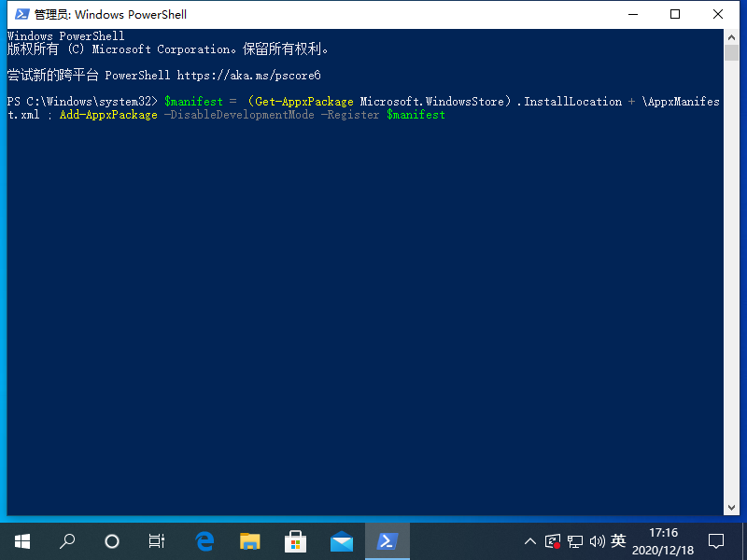This screenshot has width=747, height=560.
Task: Open the volume control in the tray
Action: (x=598, y=540)
